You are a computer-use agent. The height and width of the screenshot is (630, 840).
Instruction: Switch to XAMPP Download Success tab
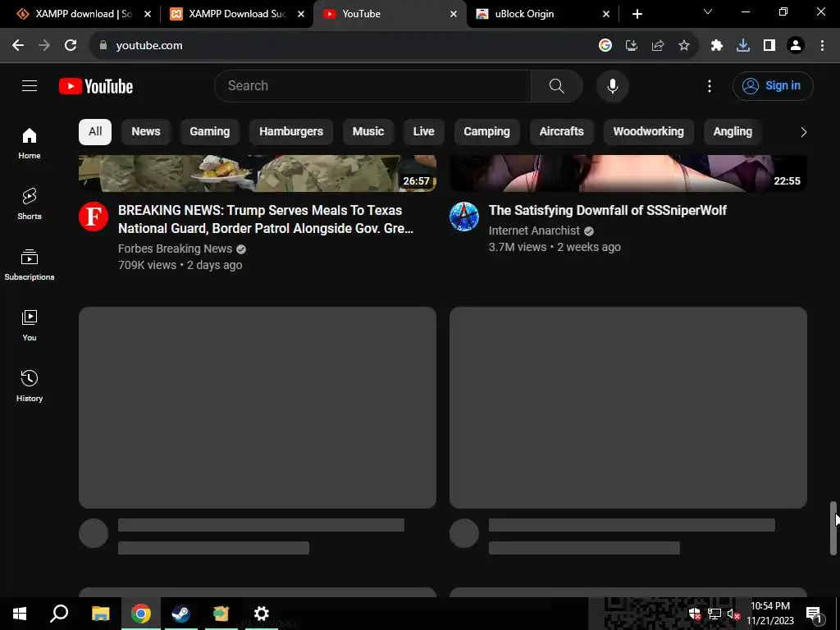click(x=236, y=14)
